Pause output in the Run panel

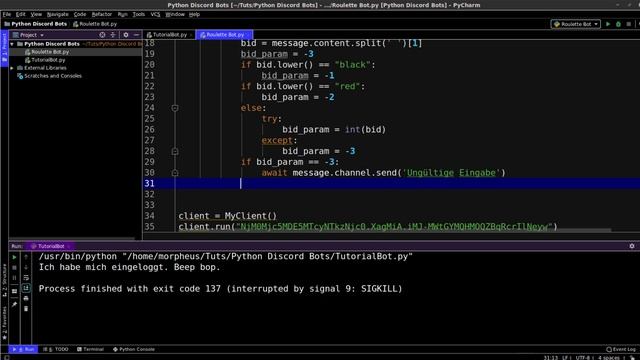point(14,278)
